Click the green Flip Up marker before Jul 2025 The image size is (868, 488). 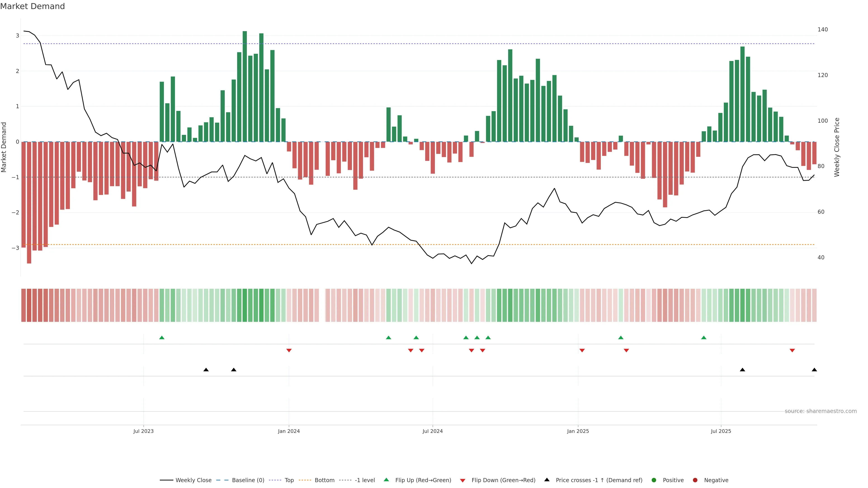(x=704, y=338)
